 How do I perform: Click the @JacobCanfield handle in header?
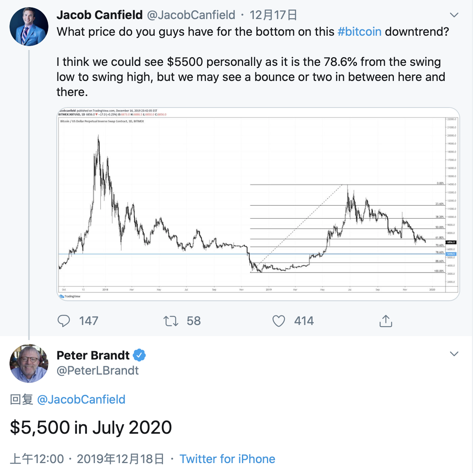[x=191, y=15]
